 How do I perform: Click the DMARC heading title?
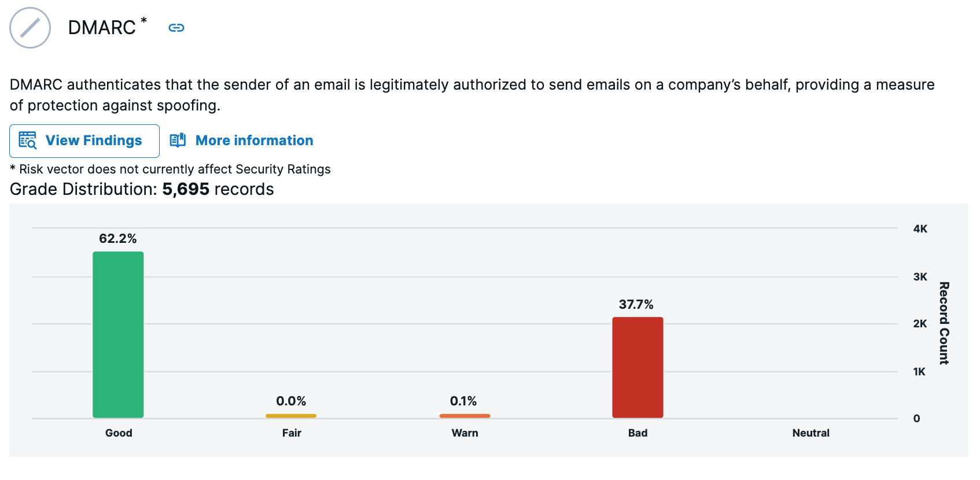pyautogui.click(x=102, y=28)
